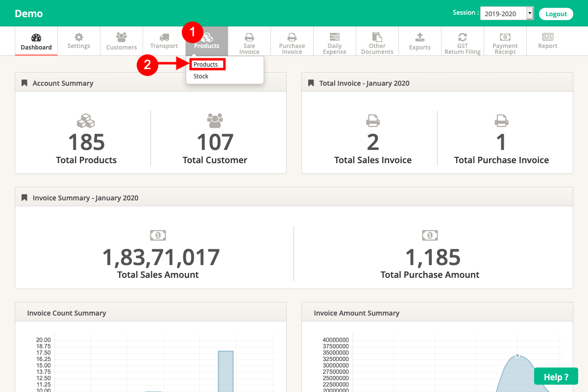Open the GST Return Filing icon
Viewport: 588px width, 392px height.
click(463, 37)
